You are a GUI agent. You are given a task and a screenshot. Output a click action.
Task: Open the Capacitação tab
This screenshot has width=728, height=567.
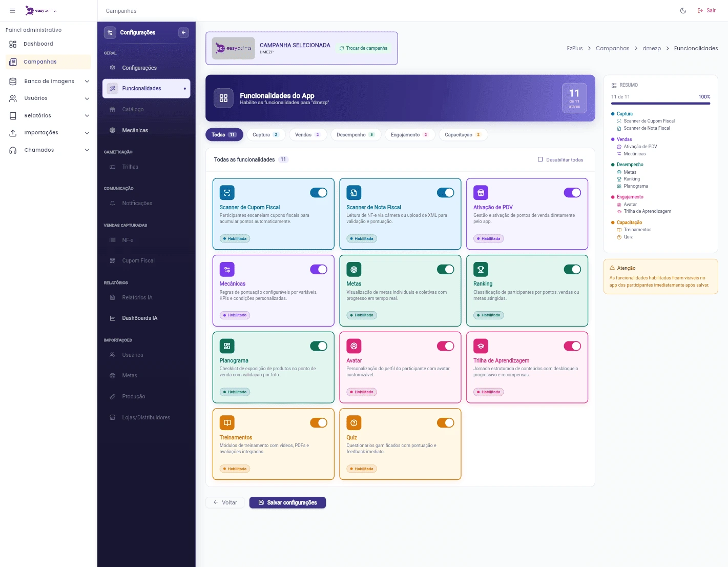(x=463, y=134)
